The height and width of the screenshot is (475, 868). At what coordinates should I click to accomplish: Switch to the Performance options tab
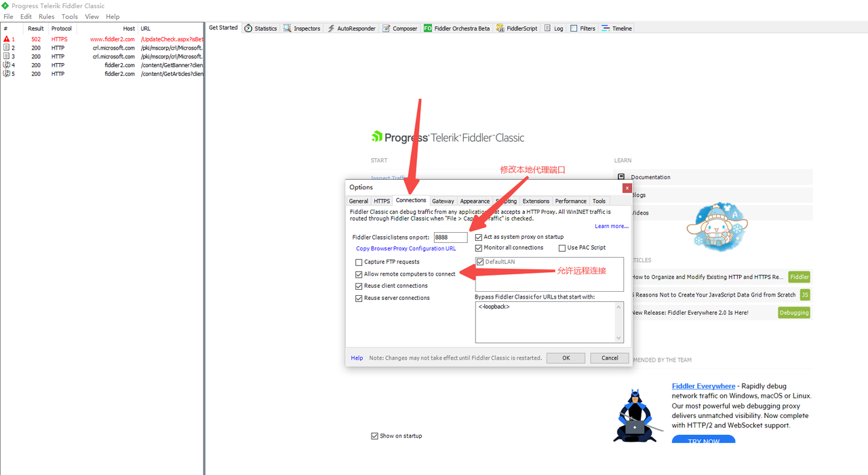click(x=571, y=201)
